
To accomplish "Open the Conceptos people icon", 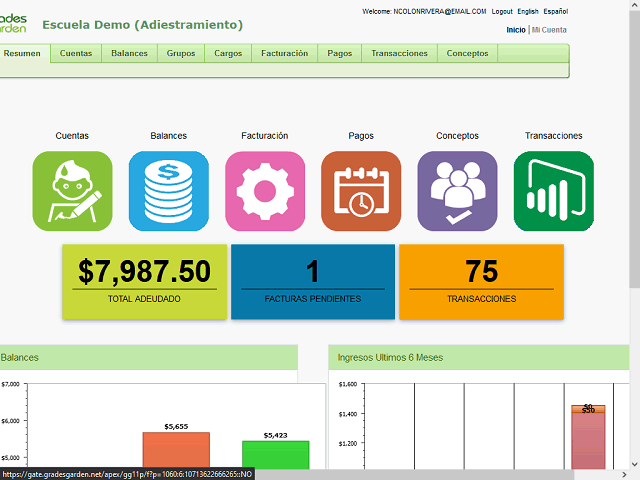I will pyautogui.click(x=457, y=191).
